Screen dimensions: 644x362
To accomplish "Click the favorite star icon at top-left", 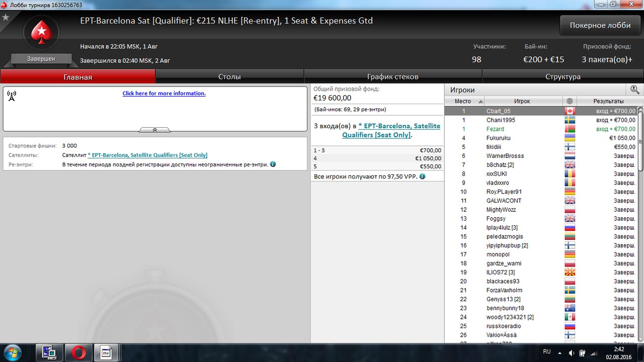I will coord(6,17).
